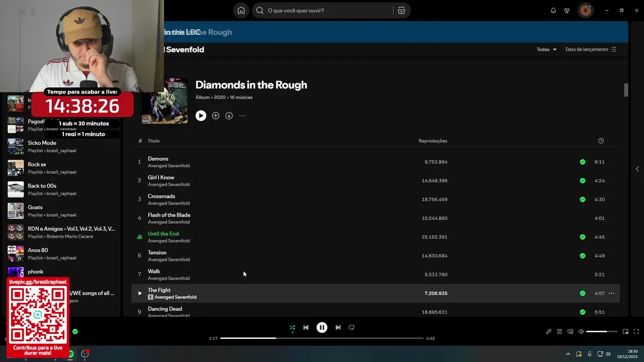Viewport: 644px width, 362px height.
Task: Open the microphone icon in the system tray
Action: (590, 354)
